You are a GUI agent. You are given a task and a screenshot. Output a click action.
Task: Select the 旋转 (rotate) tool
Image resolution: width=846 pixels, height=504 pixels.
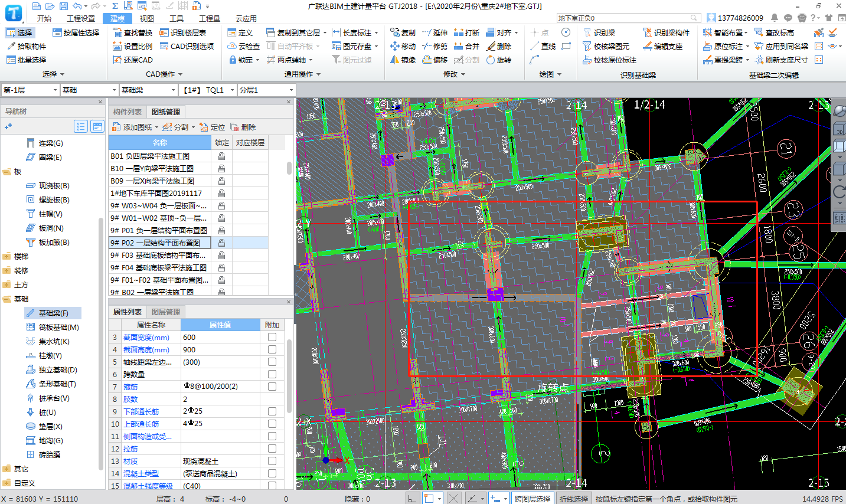click(x=498, y=60)
